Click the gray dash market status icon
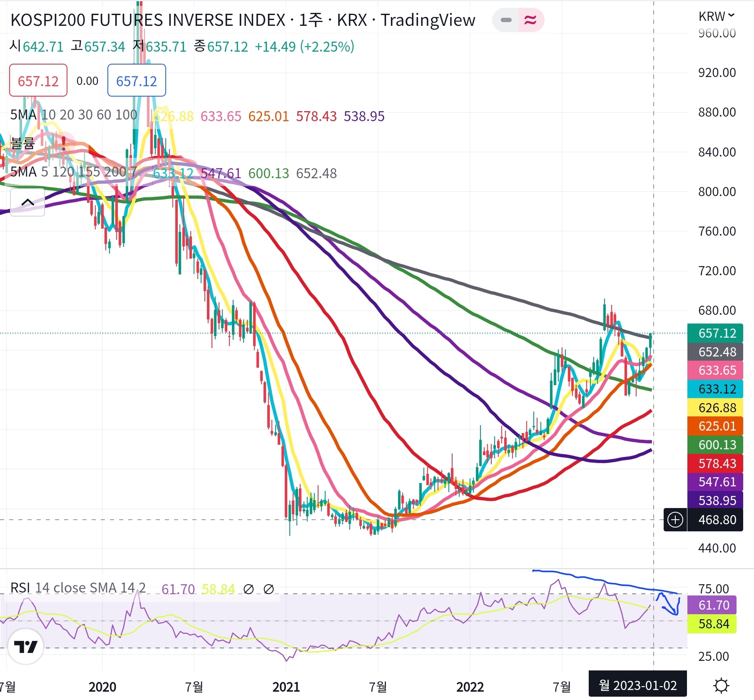The width and height of the screenshot is (754, 700). tap(506, 20)
